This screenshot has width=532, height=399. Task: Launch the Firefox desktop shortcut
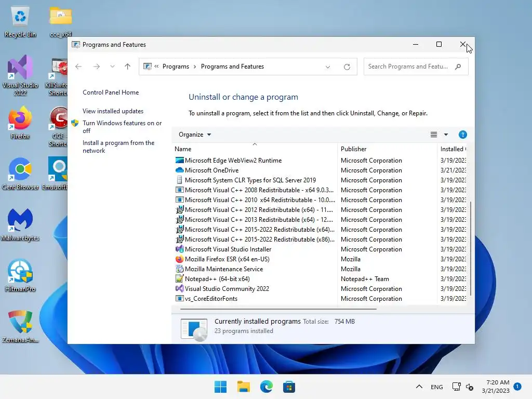tap(20, 123)
